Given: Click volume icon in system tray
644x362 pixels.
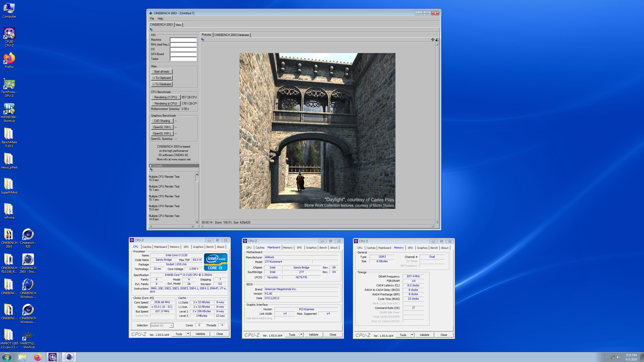Looking at the screenshot, I should [x=619, y=357].
